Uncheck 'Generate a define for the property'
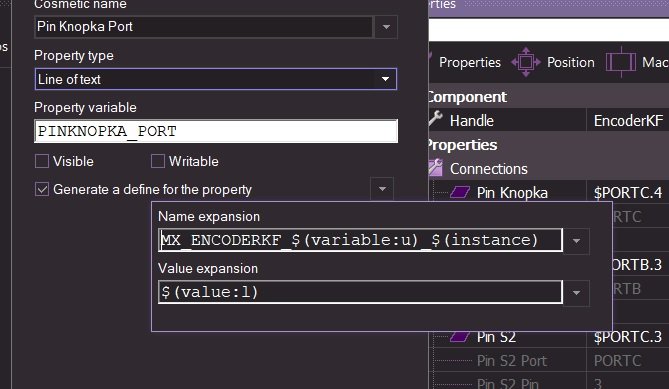 tap(42, 189)
